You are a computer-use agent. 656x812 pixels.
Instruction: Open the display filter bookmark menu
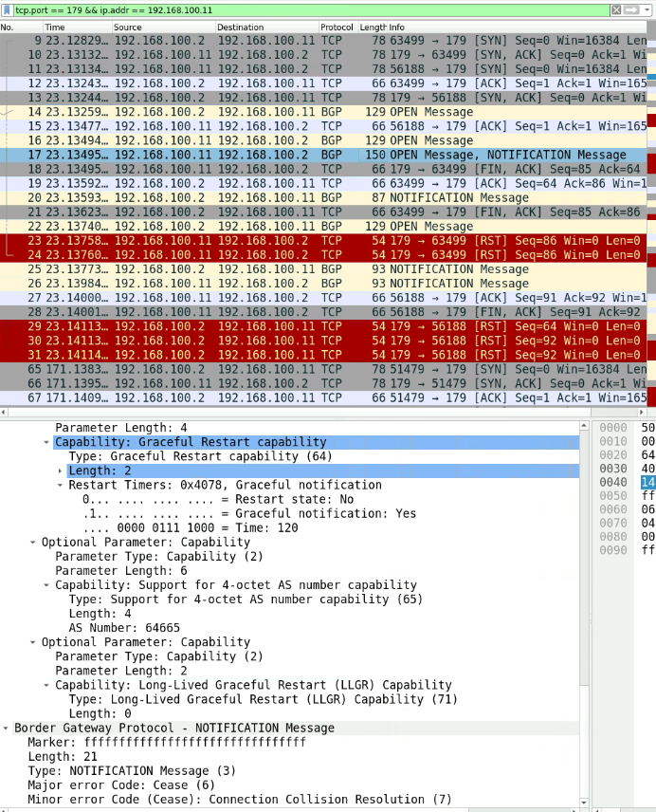(x=8, y=9)
